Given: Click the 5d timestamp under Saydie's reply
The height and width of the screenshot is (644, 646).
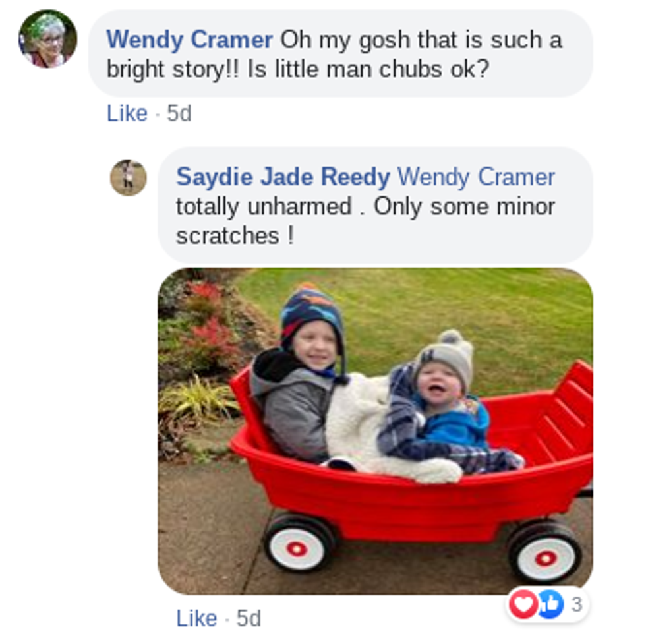Looking at the screenshot, I should pos(249,618).
